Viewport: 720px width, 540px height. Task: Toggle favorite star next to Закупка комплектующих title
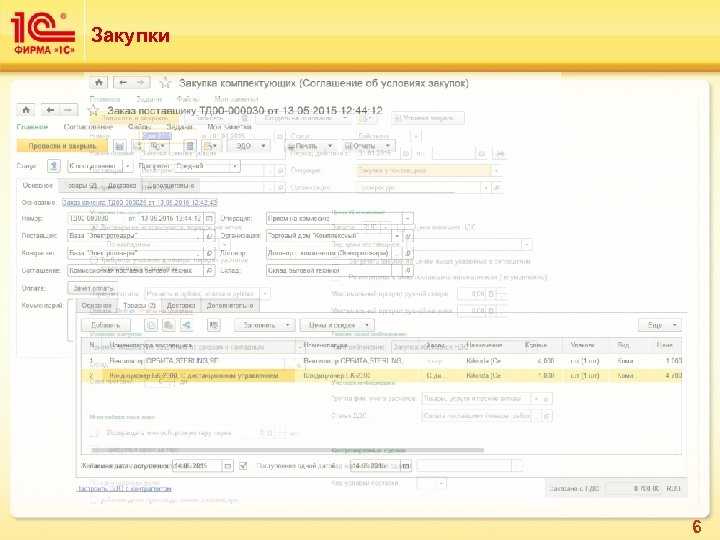tap(165, 83)
